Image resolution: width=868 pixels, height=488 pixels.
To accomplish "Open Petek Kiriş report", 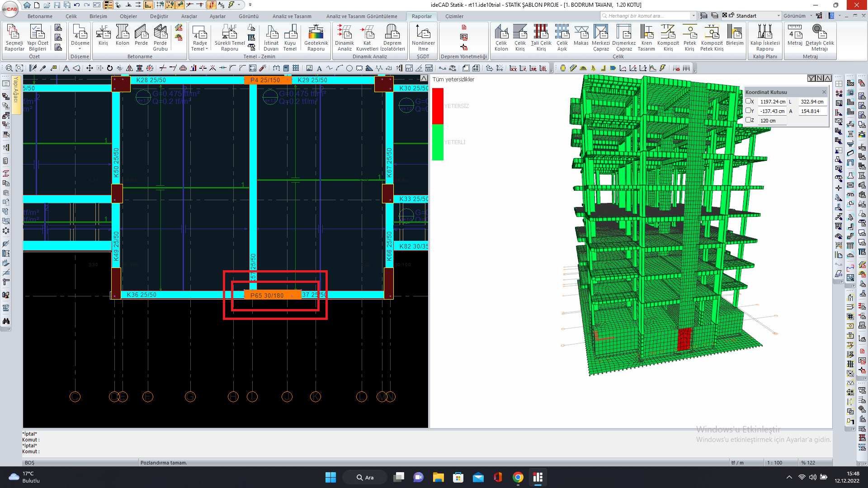I will pyautogui.click(x=689, y=38).
